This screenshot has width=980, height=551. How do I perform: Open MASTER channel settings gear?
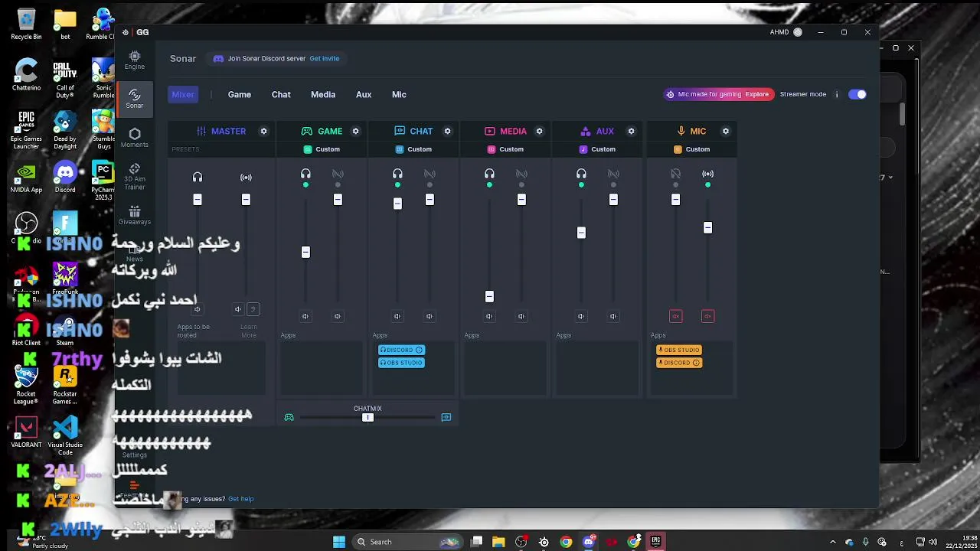[263, 131]
